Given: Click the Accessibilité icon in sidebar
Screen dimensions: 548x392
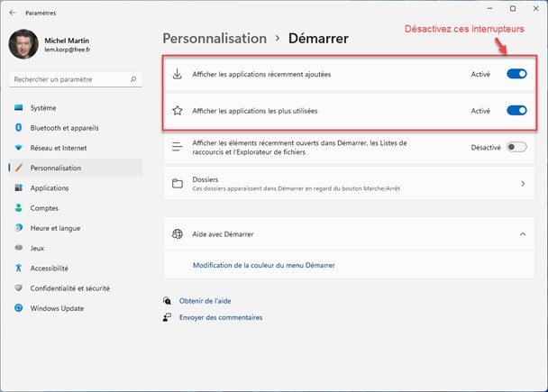Looking at the screenshot, I should pos(18,268).
